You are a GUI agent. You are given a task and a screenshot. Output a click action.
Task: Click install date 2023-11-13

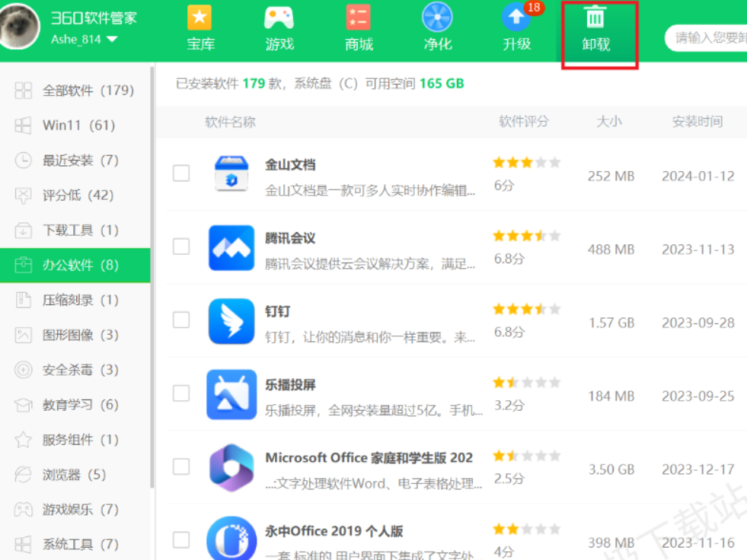[x=698, y=250]
